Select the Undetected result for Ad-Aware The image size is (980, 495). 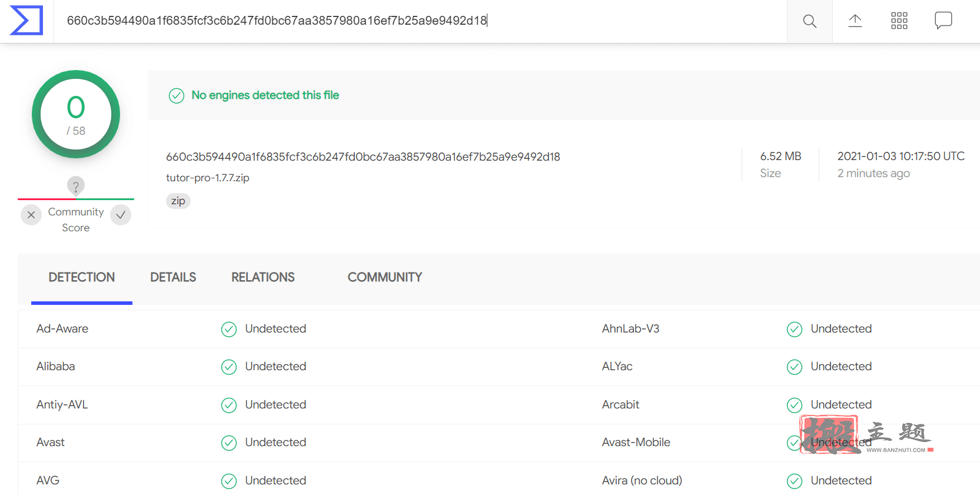click(x=275, y=328)
